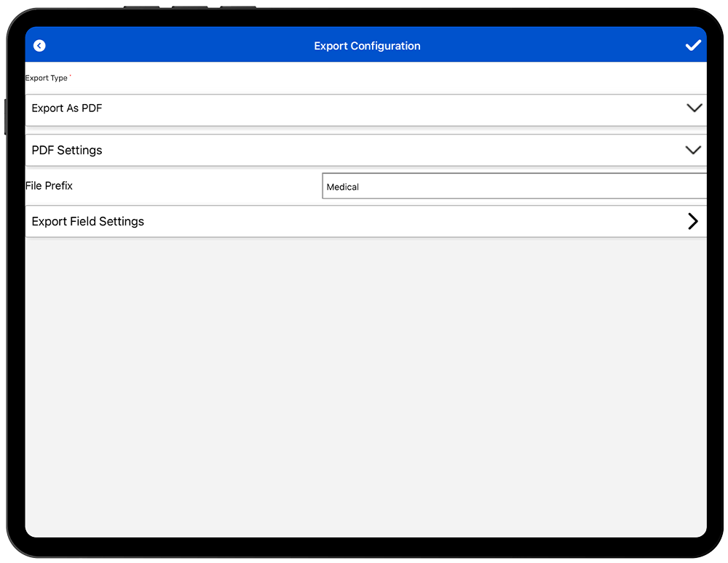Tap the back arrow icon in header
Image resolution: width=728 pixels, height=563 pixels.
[x=39, y=46]
